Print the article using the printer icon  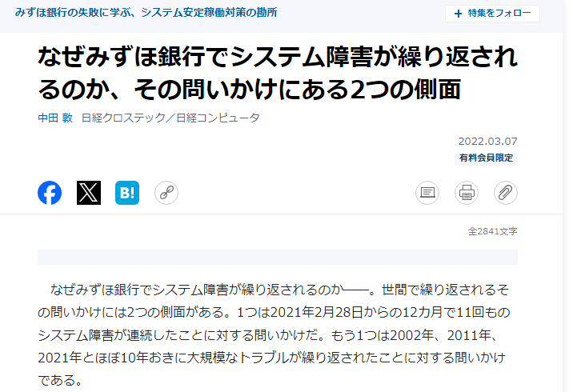[467, 193]
